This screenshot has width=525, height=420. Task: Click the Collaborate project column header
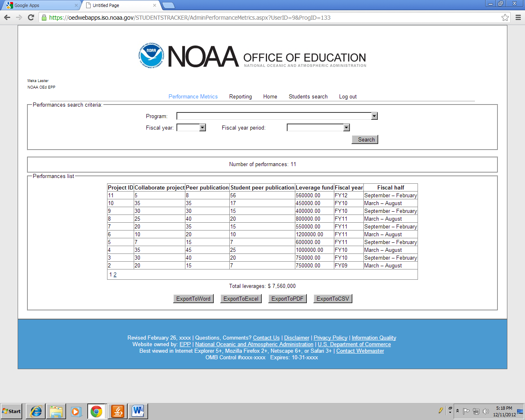pos(160,187)
